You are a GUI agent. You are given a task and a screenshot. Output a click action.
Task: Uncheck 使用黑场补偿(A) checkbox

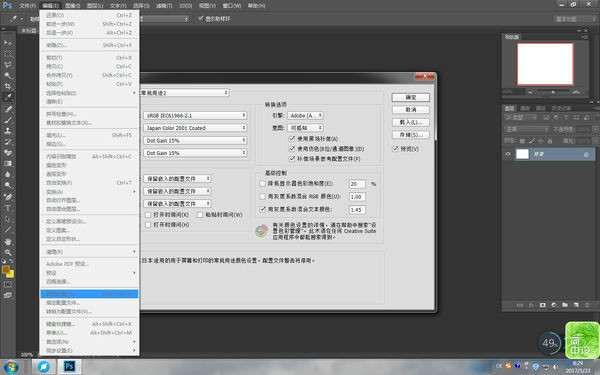(292, 139)
